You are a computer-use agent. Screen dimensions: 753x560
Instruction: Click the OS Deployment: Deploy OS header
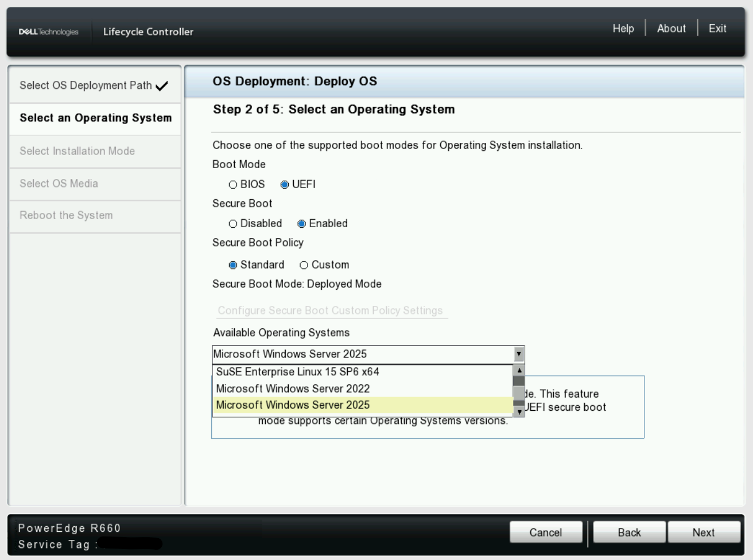coord(295,81)
